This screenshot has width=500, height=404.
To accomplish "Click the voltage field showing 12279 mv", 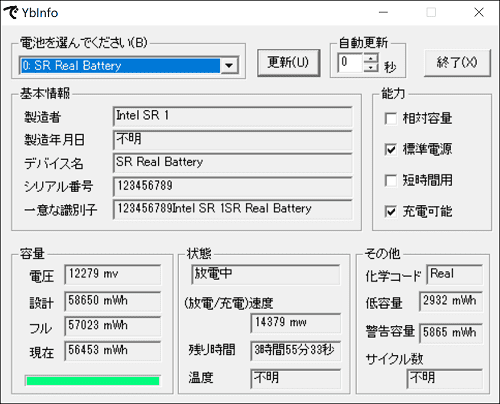I will click(x=113, y=275).
